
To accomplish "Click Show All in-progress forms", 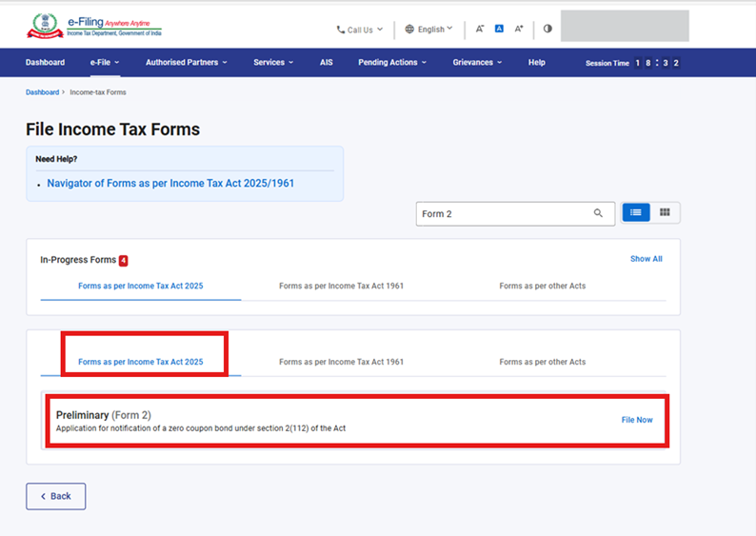I will click(646, 259).
